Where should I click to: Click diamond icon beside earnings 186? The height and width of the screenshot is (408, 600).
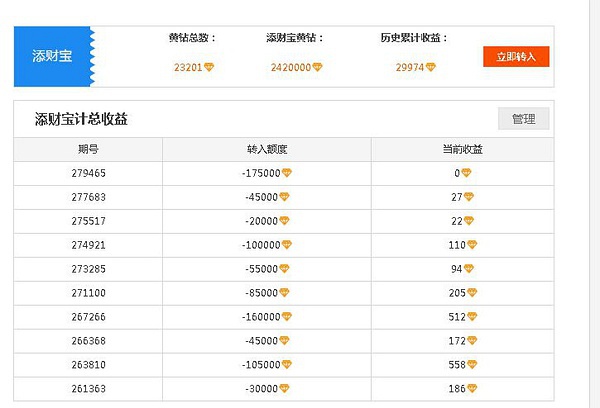472,388
